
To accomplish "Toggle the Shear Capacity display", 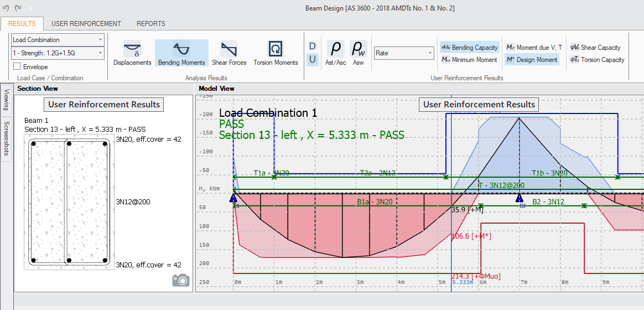I will pos(595,48).
